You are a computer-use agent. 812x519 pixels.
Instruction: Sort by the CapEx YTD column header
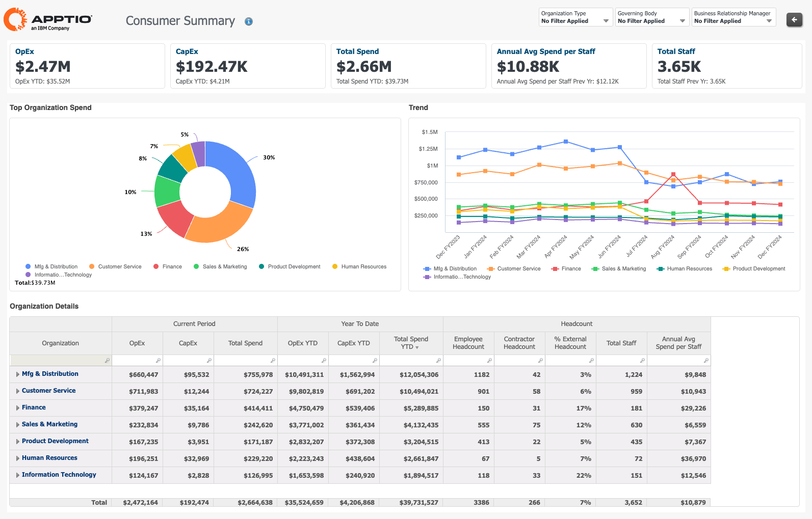[x=354, y=343]
